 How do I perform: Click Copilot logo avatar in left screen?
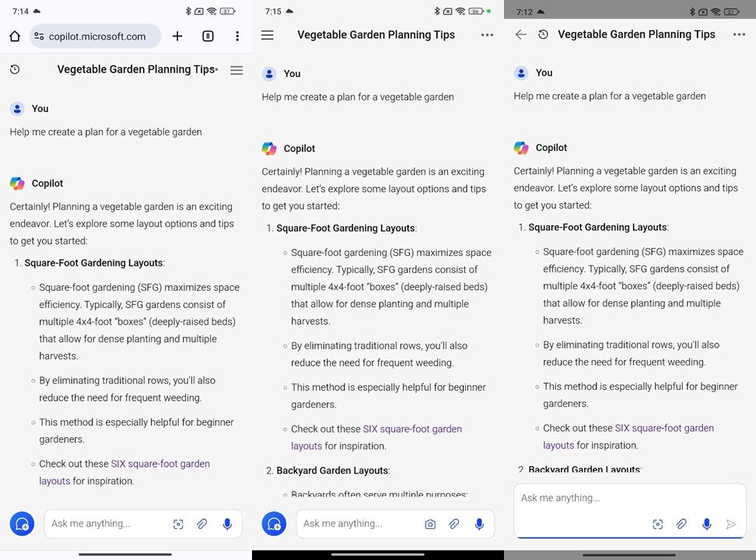[x=17, y=184]
